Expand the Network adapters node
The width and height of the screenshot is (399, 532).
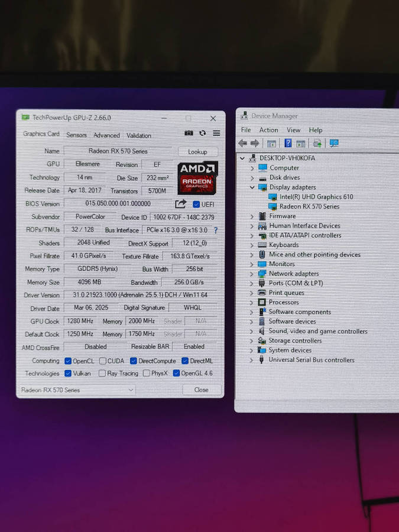(252, 274)
